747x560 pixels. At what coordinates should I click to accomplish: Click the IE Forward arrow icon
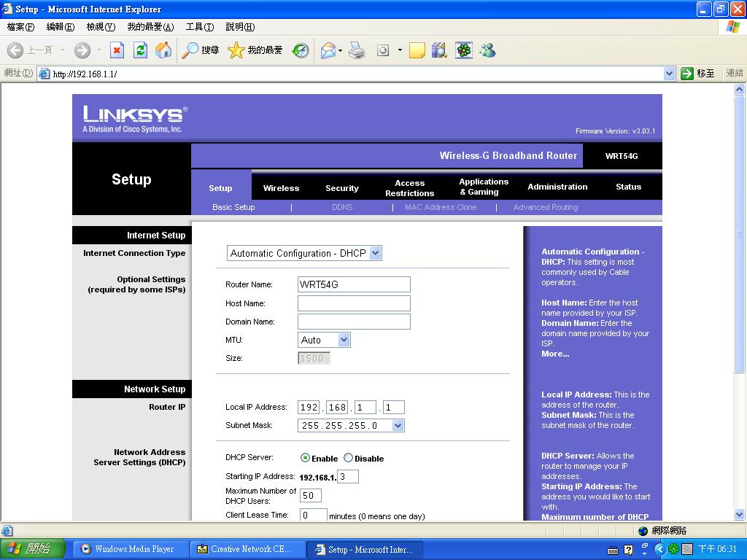tap(82, 50)
